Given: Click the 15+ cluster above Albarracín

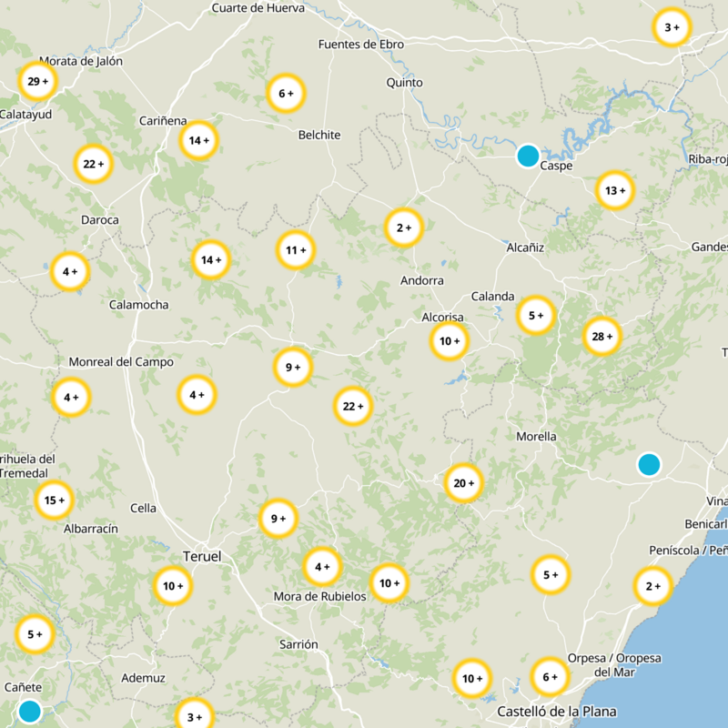Looking at the screenshot, I should pos(55,500).
